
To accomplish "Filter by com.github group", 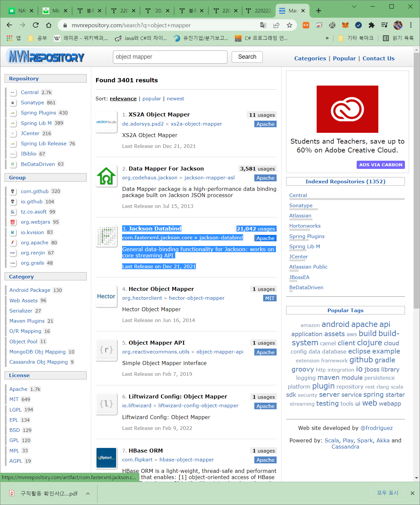I will pos(34,191).
